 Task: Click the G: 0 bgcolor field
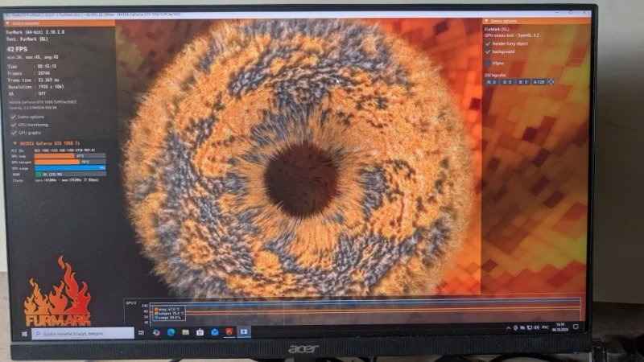[x=507, y=82]
